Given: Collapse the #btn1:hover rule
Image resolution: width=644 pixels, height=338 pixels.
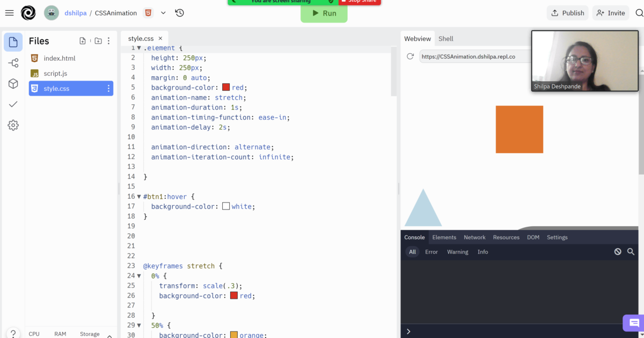Looking at the screenshot, I should [x=139, y=196].
